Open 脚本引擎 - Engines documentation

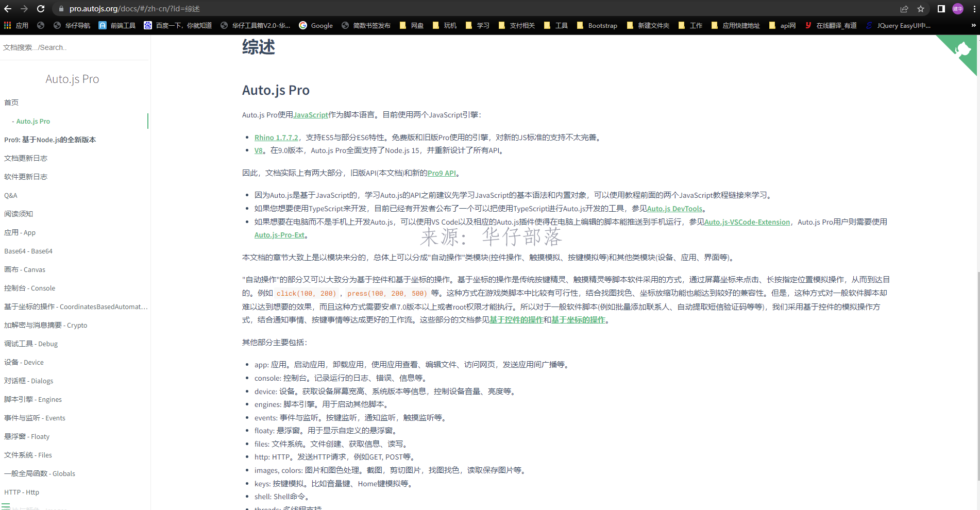coord(33,399)
